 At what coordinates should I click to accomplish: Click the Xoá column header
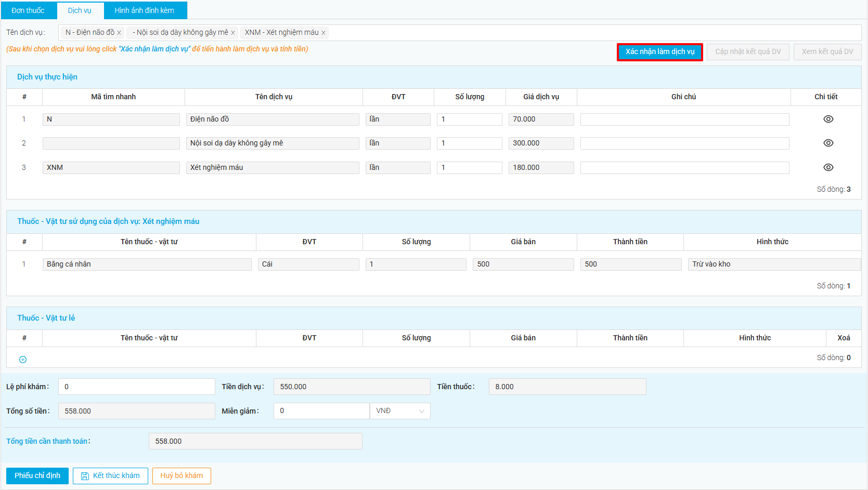[844, 338]
